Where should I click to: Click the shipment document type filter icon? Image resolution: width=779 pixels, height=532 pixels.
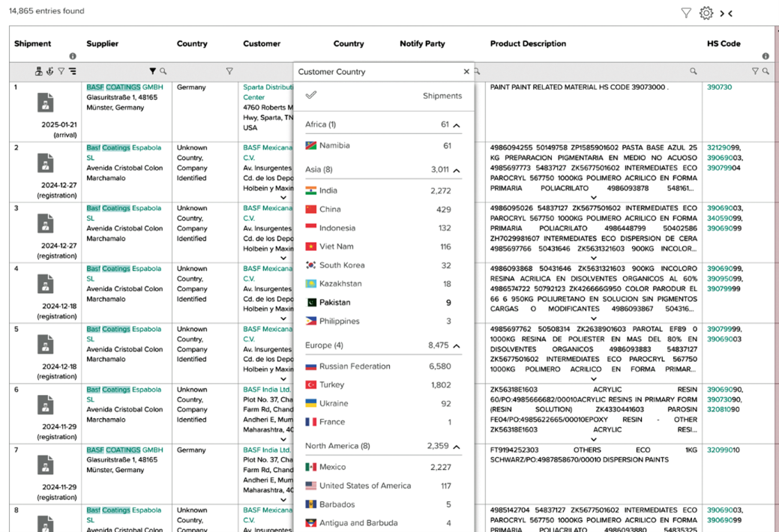tap(39, 71)
